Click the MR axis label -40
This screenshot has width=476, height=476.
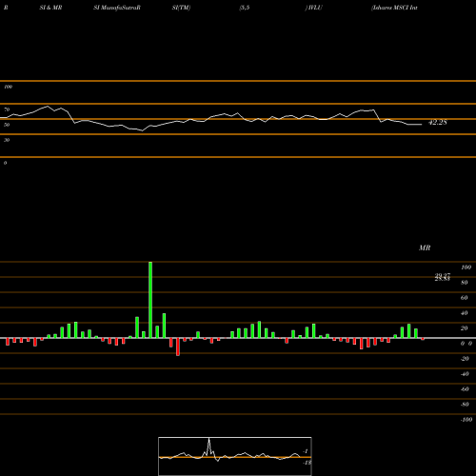click(465, 374)
